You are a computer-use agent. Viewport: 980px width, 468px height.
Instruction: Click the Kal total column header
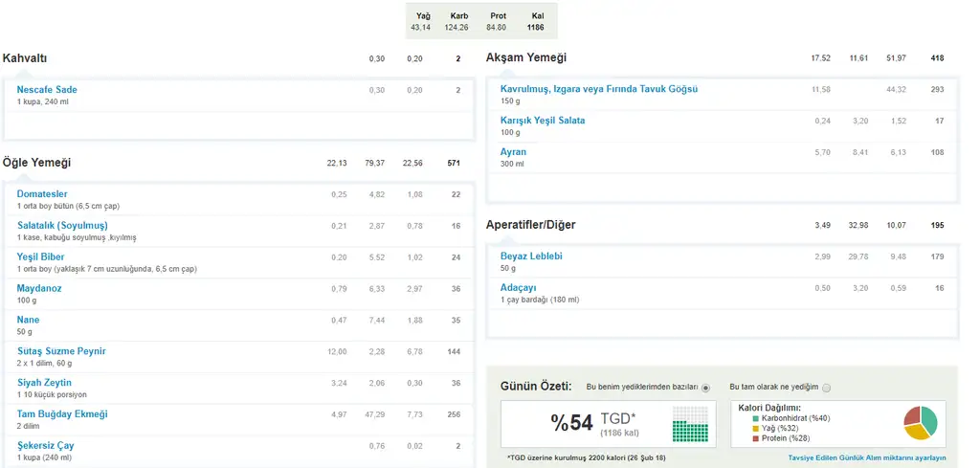pos(535,16)
